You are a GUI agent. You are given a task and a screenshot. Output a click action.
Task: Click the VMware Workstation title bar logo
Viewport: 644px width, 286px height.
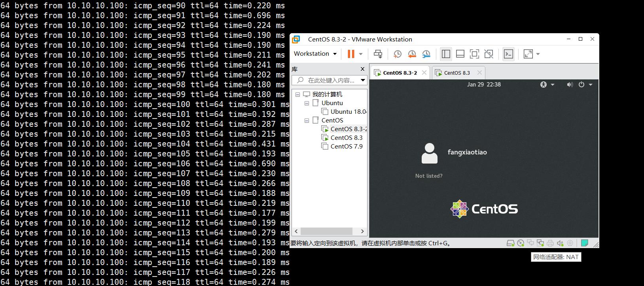(x=296, y=39)
